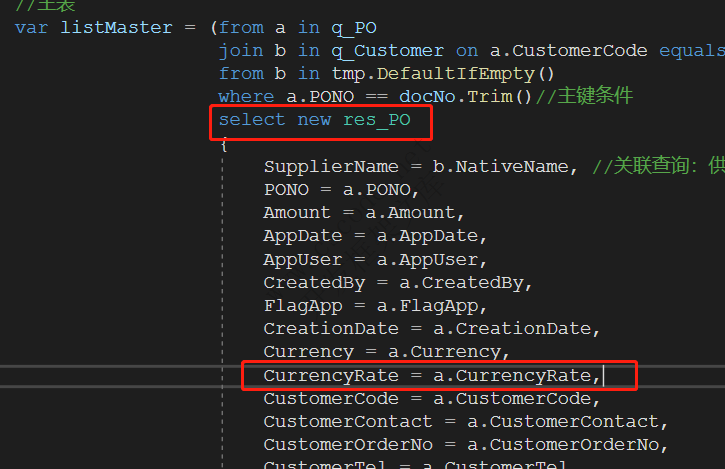The image size is (725, 469).
Task: Click the opening brace below select
Action: coord(224,144)
